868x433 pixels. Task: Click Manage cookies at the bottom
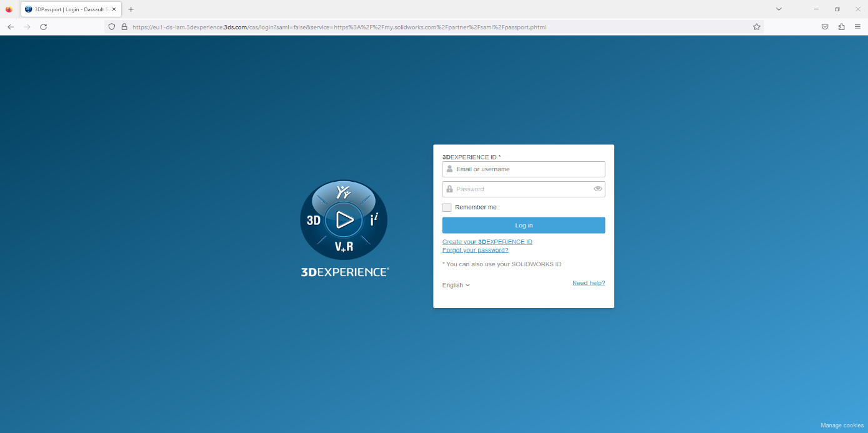(x=841, y=425)
